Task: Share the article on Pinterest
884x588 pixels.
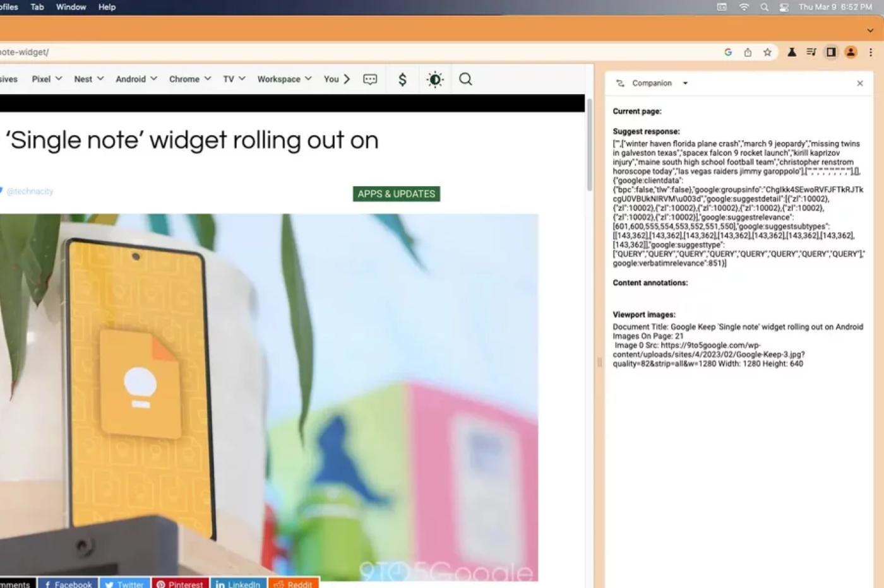Action: coord(180,584)
